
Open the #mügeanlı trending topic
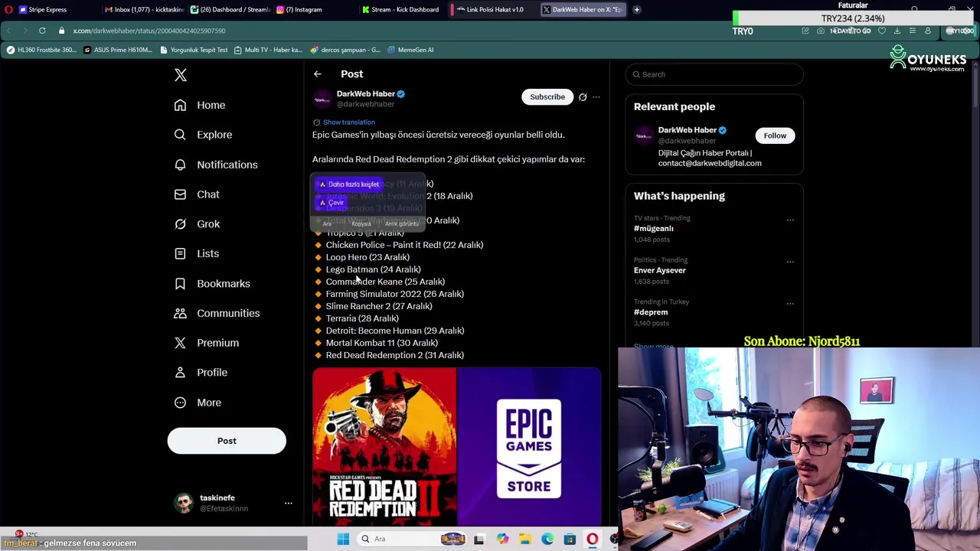click(654, 229)
